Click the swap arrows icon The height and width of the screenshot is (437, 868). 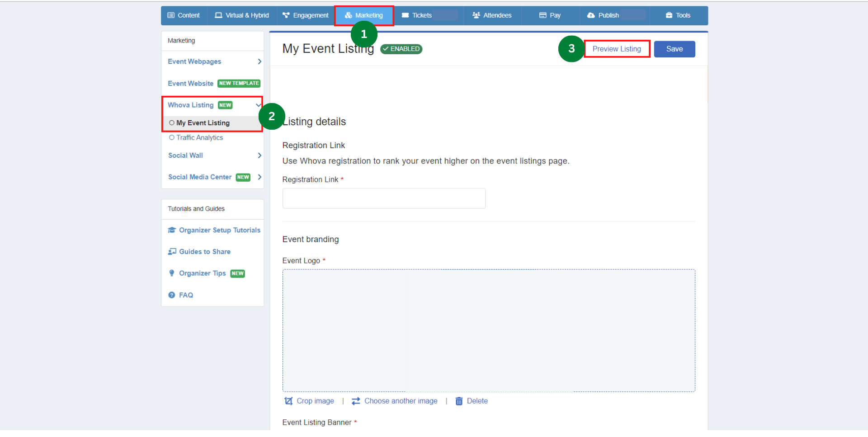click(x=356, y=401)
